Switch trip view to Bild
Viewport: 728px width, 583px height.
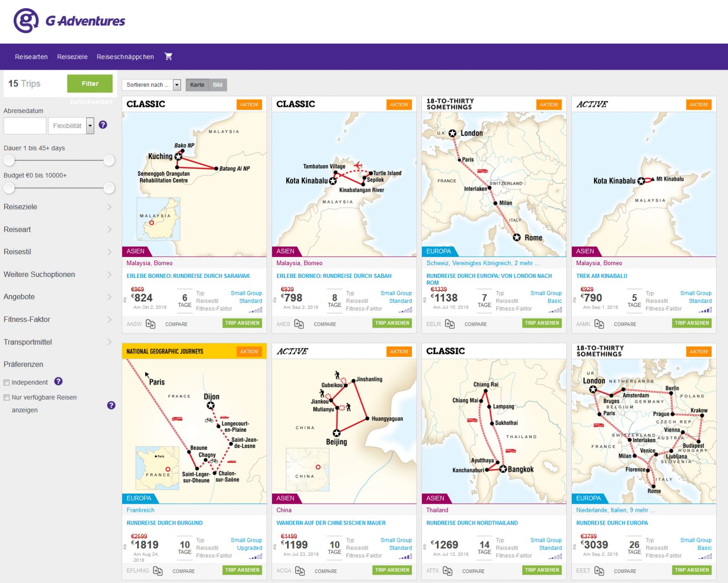point(218,85)
